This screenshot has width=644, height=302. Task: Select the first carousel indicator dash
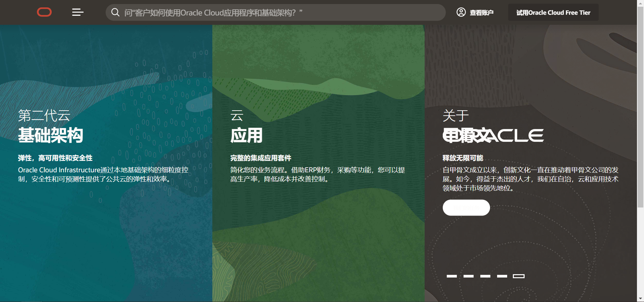click(x=452, y=276)
